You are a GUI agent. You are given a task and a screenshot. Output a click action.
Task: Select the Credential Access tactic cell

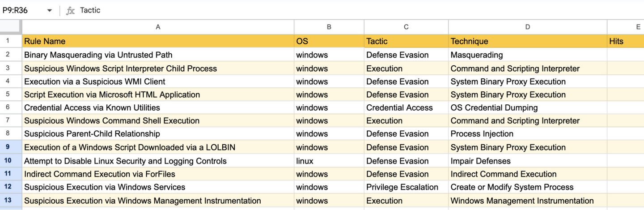[406, 107]
